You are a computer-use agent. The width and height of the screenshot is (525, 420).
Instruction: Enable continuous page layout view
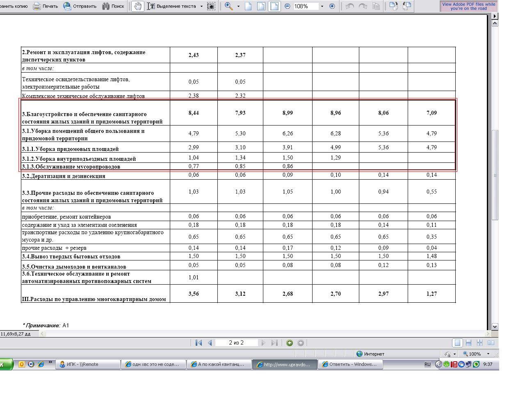coord(468,343)
